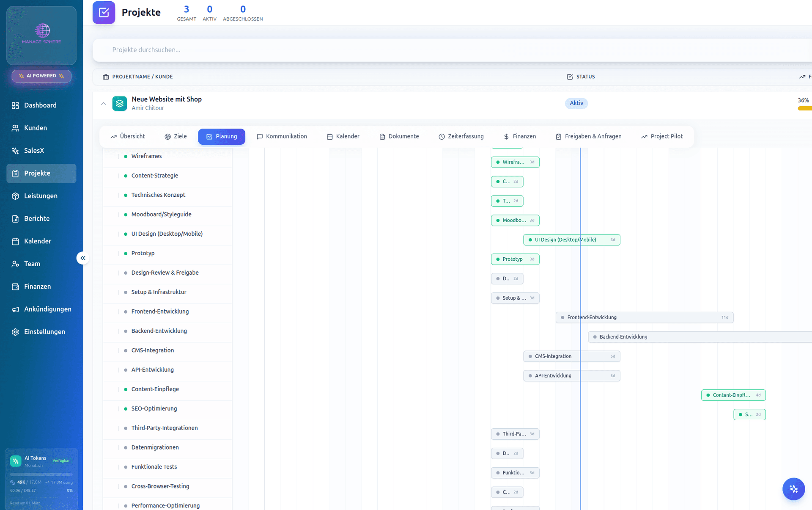Click the Ankündigungen megaphone icon
The image size is (812, 510).
coord(15,309)
